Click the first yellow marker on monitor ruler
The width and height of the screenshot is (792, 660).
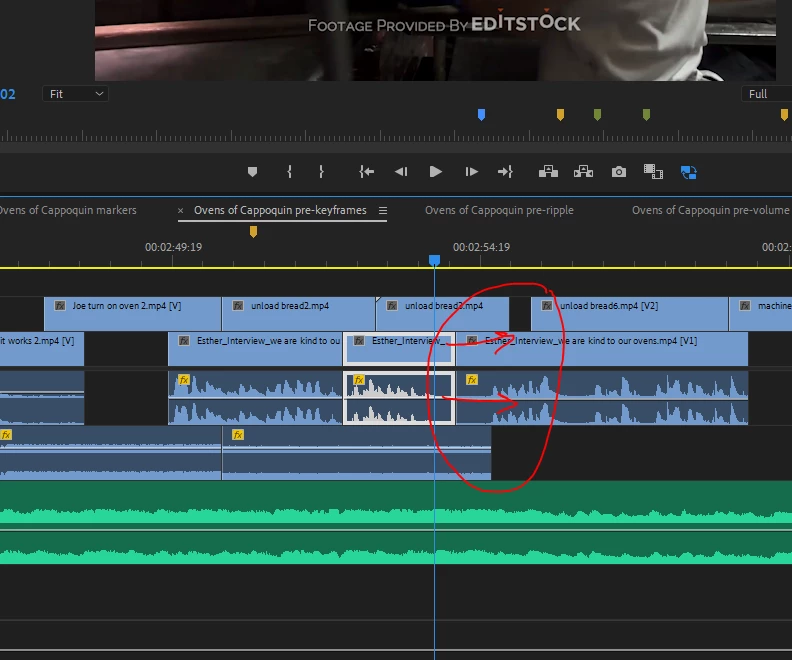pyautogui.click(x=560, y=115)
